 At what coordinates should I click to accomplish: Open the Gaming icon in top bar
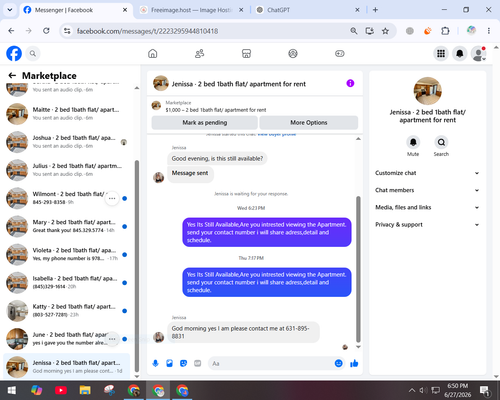(340, 53)
